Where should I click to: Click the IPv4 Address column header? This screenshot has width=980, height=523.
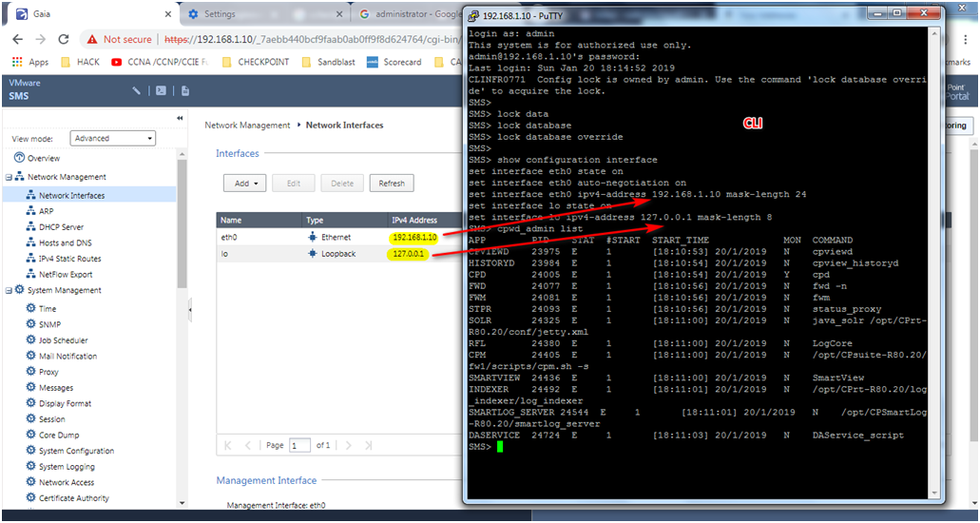coord(425,221)
